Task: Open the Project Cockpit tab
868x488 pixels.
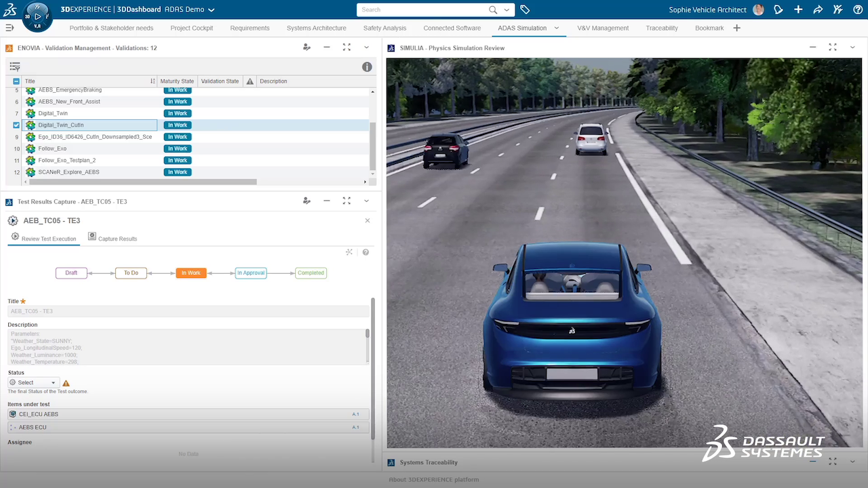Action: click(x=191, y=28)
